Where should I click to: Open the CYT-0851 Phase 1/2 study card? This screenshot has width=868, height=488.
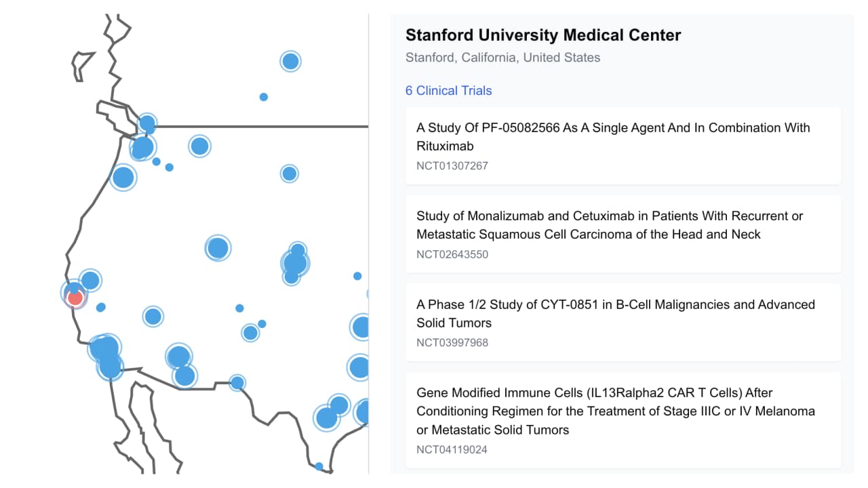(x=623, y=322)
